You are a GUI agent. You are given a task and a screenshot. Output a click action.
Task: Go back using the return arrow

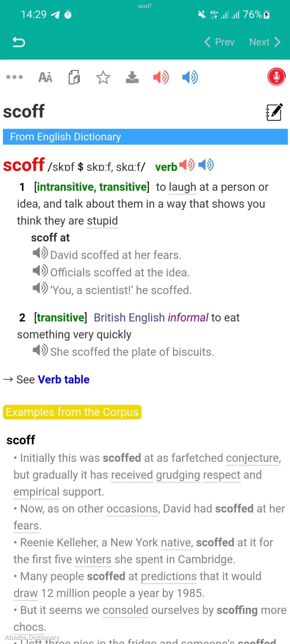pyautogui.click(x=18, y=42)
